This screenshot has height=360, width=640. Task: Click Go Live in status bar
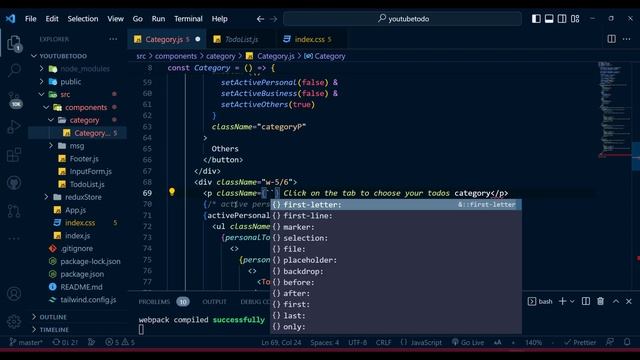click(467, 342)
